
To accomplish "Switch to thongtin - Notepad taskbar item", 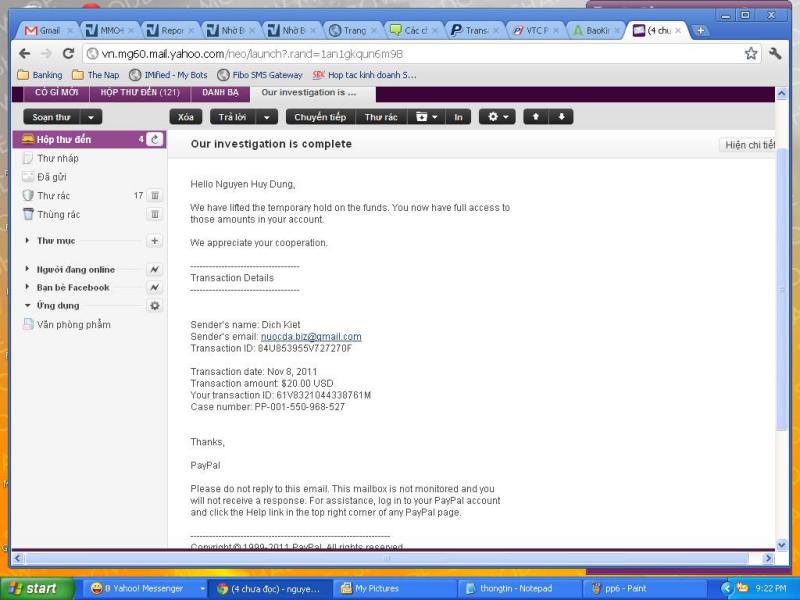I will click(x=519, y=588).
